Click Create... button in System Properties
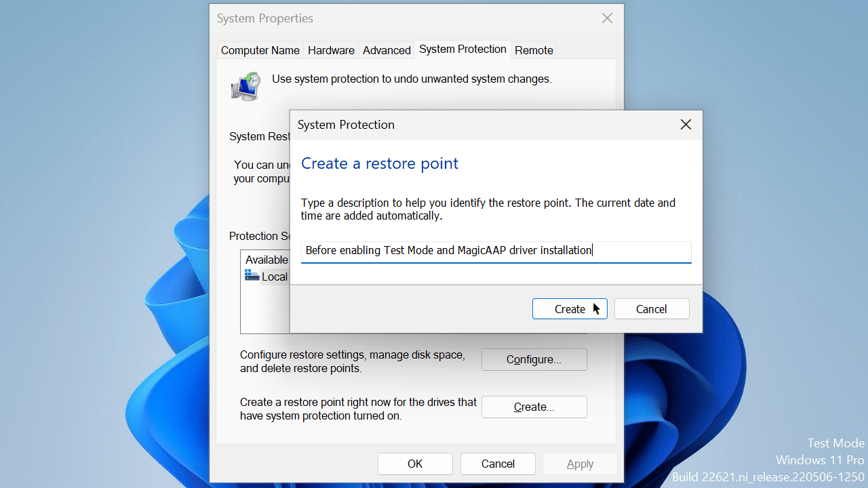 tap(534, 407)
